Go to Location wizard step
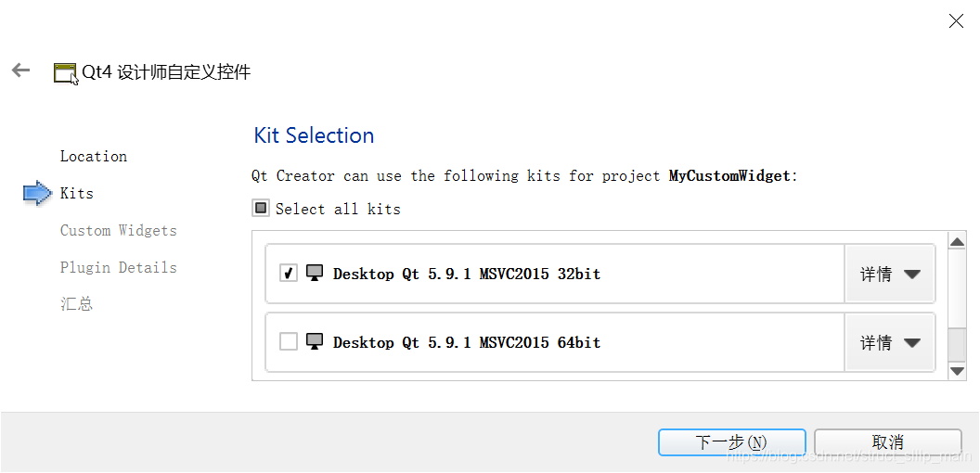The image size is (980, 473). [94, 156]
